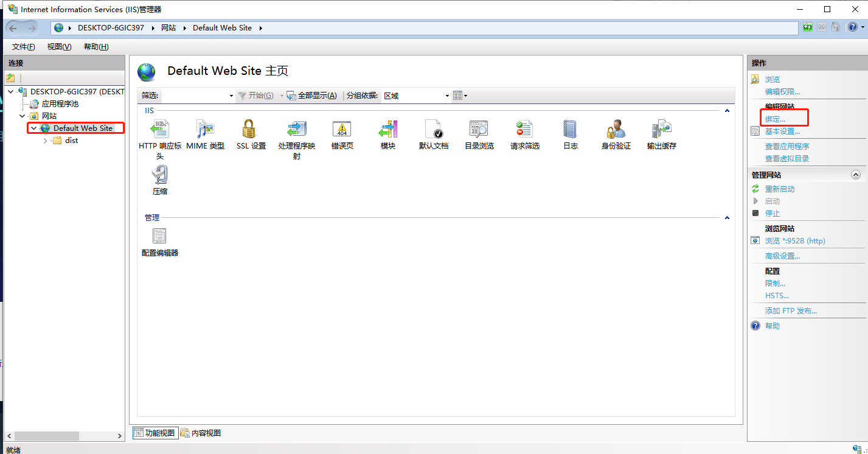This screenshot has height=454, width=868.
Task: Collapse the 网站 tree node arrow
Action: (x=23, y=116)
